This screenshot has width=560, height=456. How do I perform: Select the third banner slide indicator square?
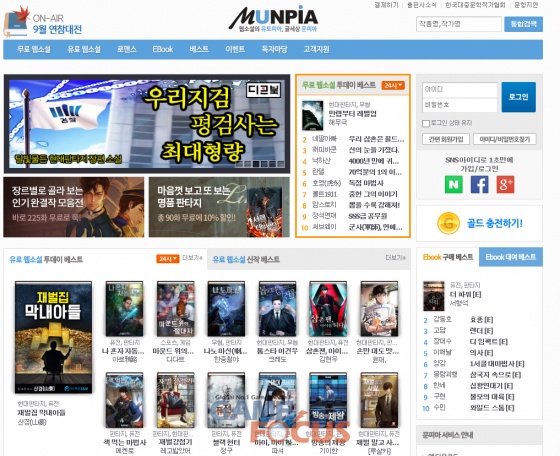click(256, 164)
